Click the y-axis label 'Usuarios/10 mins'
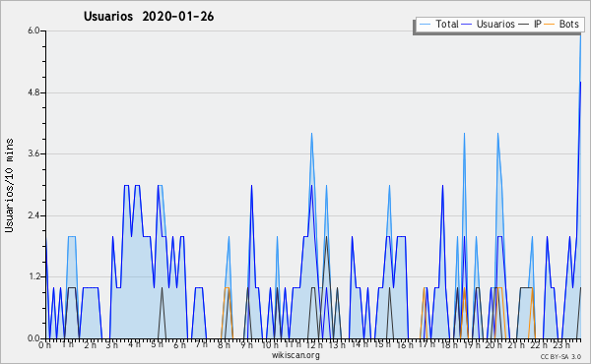591x364 pixels. 9,185
